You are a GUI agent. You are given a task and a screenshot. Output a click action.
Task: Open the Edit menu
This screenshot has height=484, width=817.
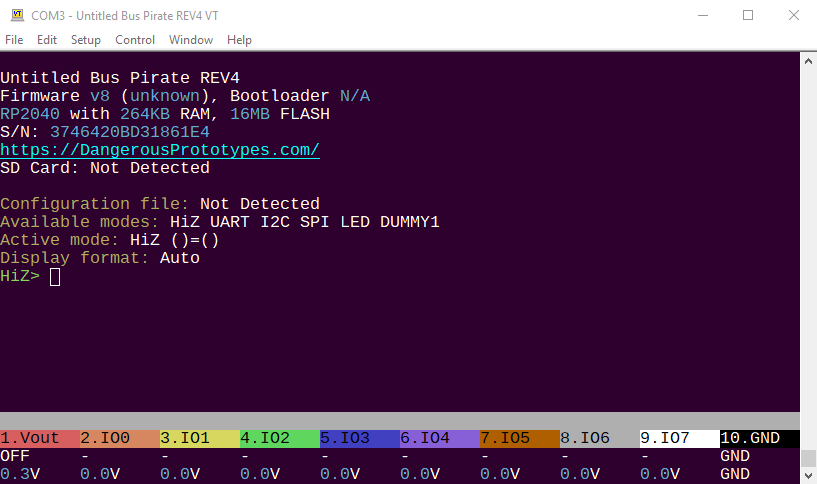tap(47, 40)
